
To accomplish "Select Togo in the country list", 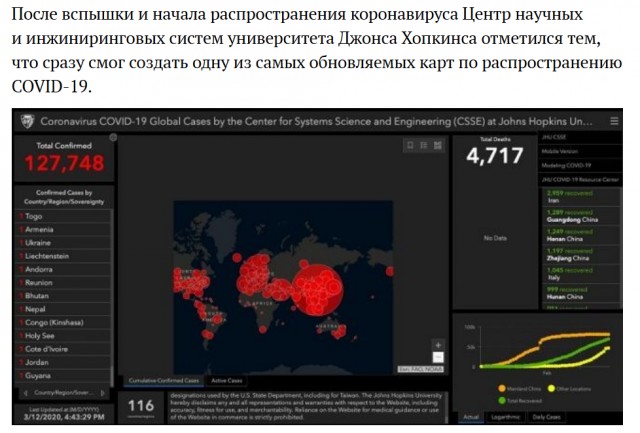I will click(x=63, y=216).
